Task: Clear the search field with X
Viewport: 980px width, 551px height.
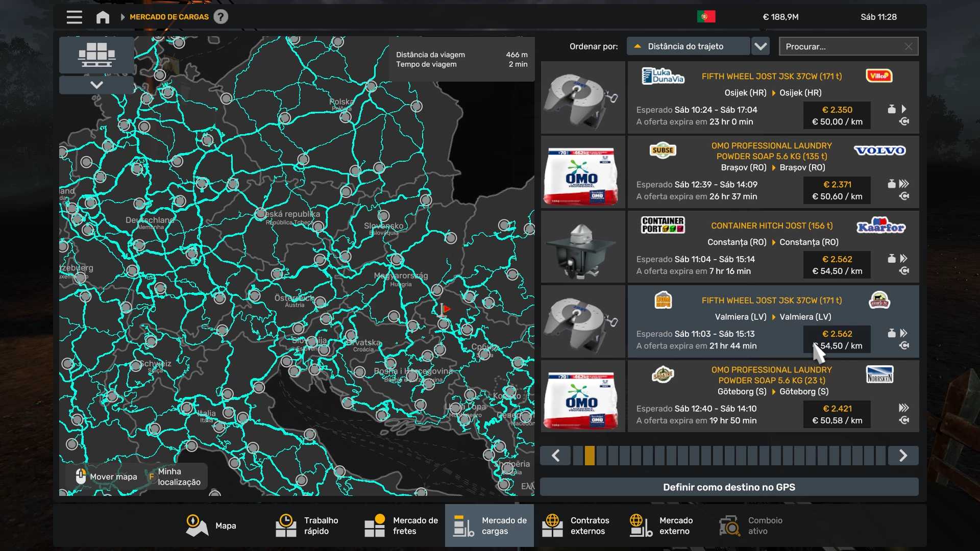Action: (908, 46)
